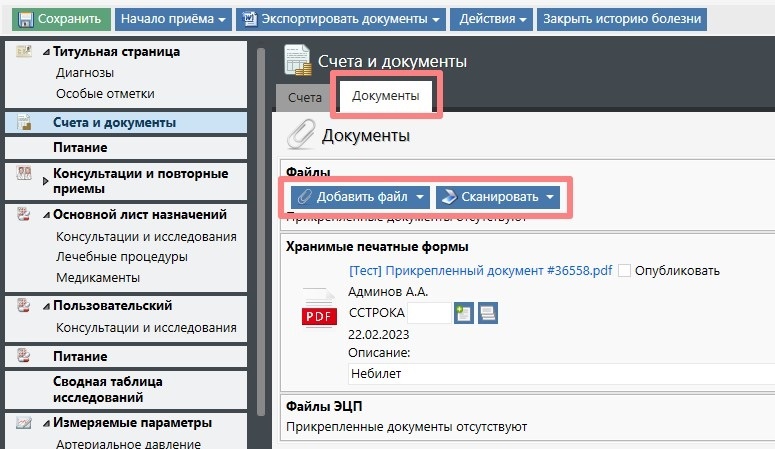Click the list icon beside СТРОКА field
The width and height of the screenshot is (775, 449).
(488, 313)
